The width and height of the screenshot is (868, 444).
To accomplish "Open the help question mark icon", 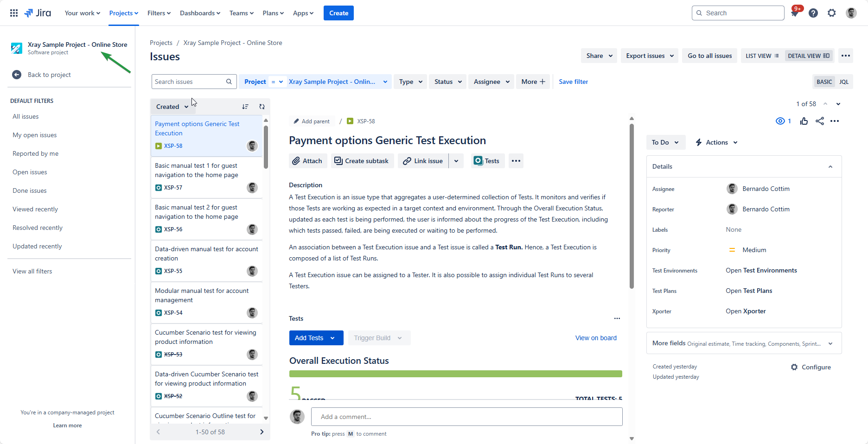I will click(813, 13).
